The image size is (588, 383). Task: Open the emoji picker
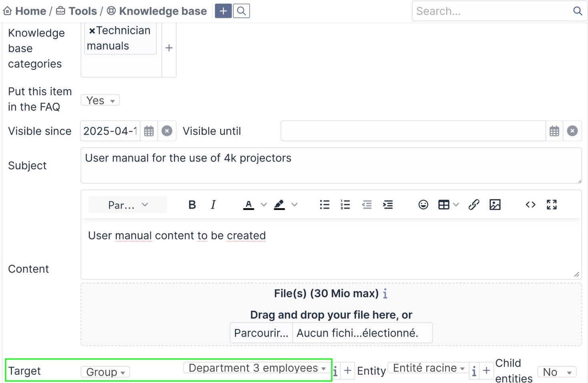click(x=423, y=205)
